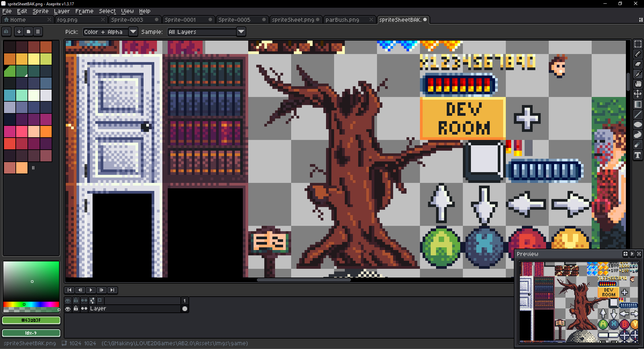Pick the Move tool

pyautogui.click(x=638, y=94)
